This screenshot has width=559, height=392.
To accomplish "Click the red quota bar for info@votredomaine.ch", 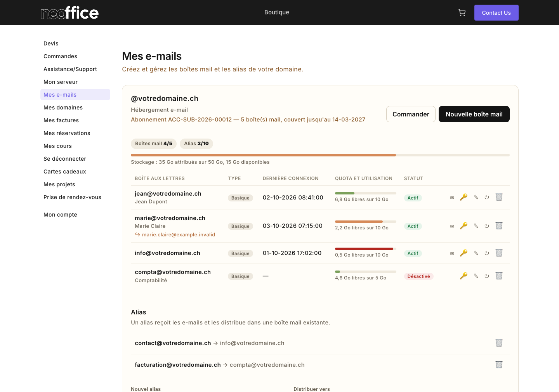I will (366, 249).
